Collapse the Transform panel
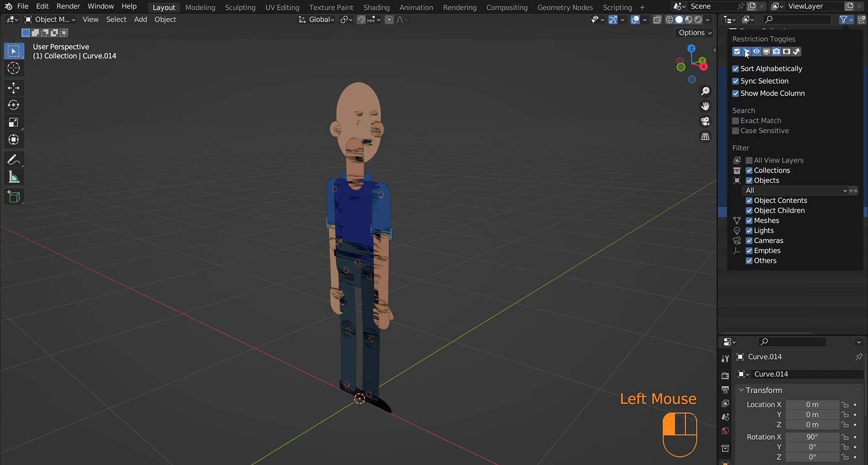 (x=763, y=390)
